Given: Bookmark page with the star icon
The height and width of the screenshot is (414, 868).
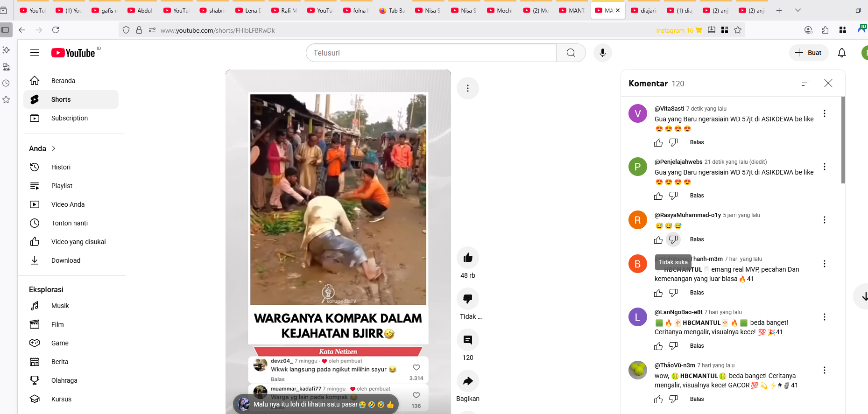Looking at the screenshot, I should click(x=738, y=30).
